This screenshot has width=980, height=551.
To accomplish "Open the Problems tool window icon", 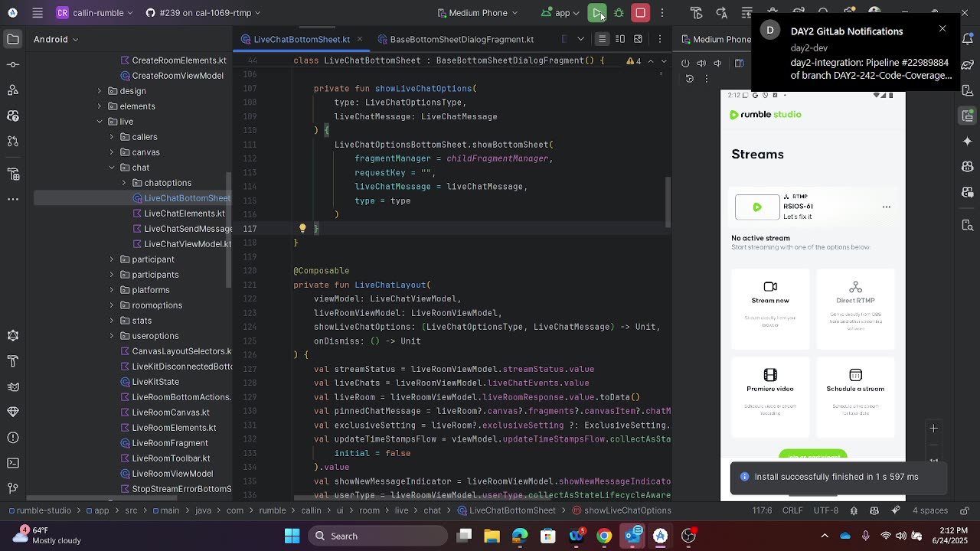I will [13, 438].
